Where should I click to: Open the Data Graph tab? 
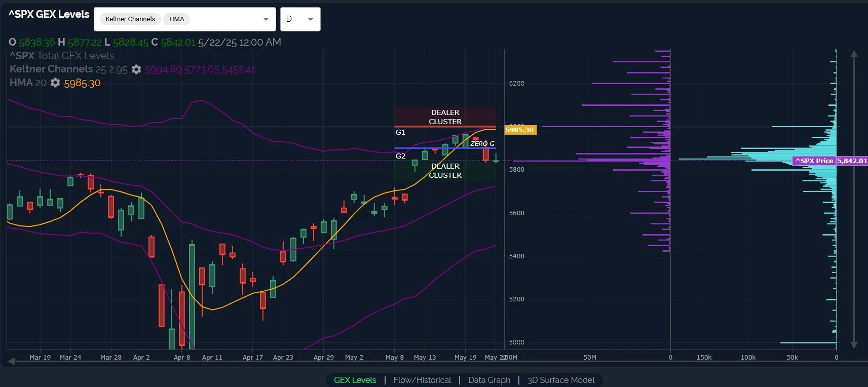(489, 380)
